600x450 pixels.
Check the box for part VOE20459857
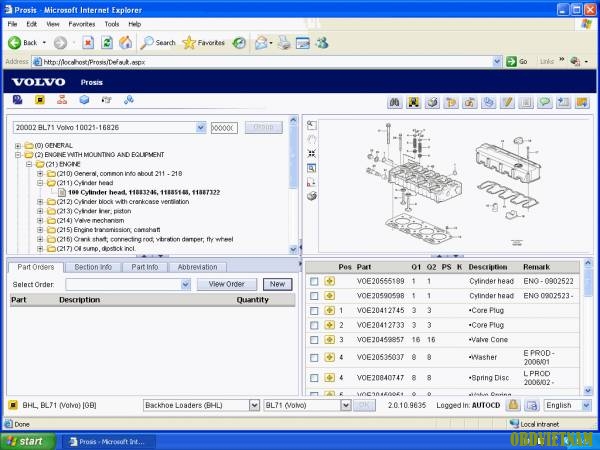(x=314, y=340)
